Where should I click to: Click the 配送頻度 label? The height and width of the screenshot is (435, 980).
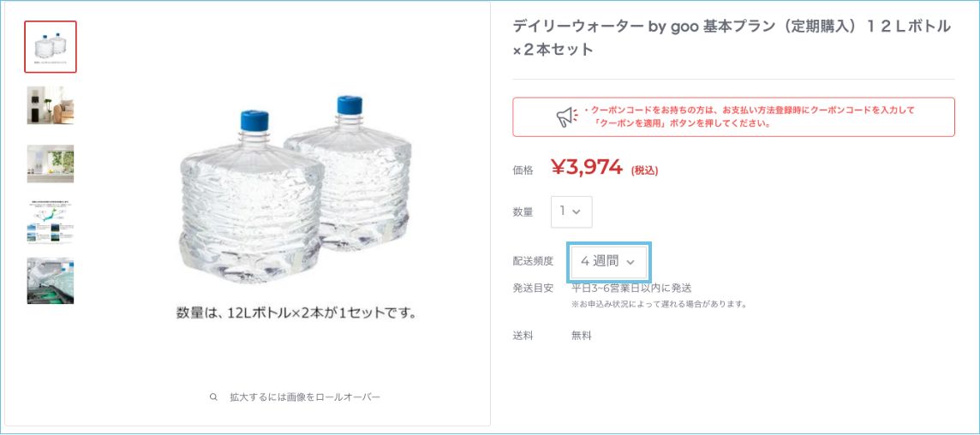(x=533, y=261)
